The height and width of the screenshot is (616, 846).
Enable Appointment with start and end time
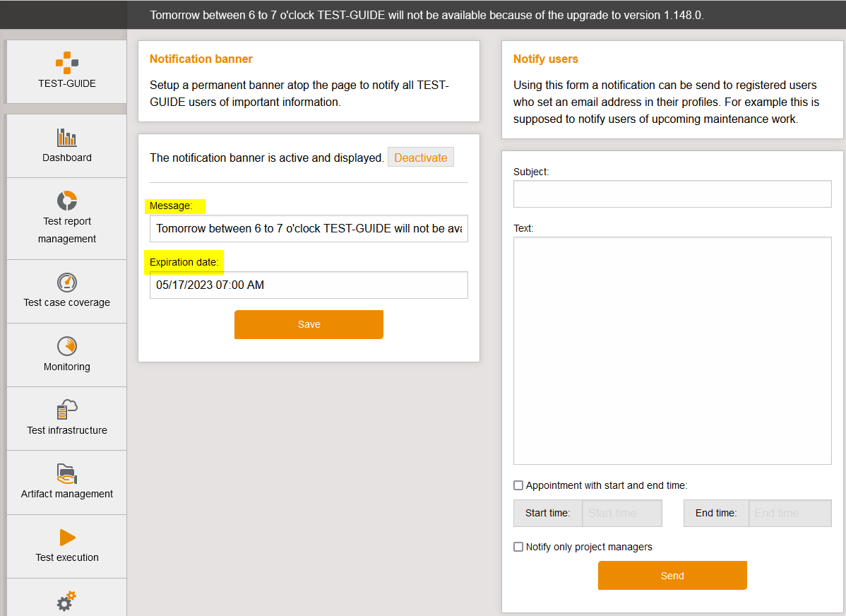518,485
